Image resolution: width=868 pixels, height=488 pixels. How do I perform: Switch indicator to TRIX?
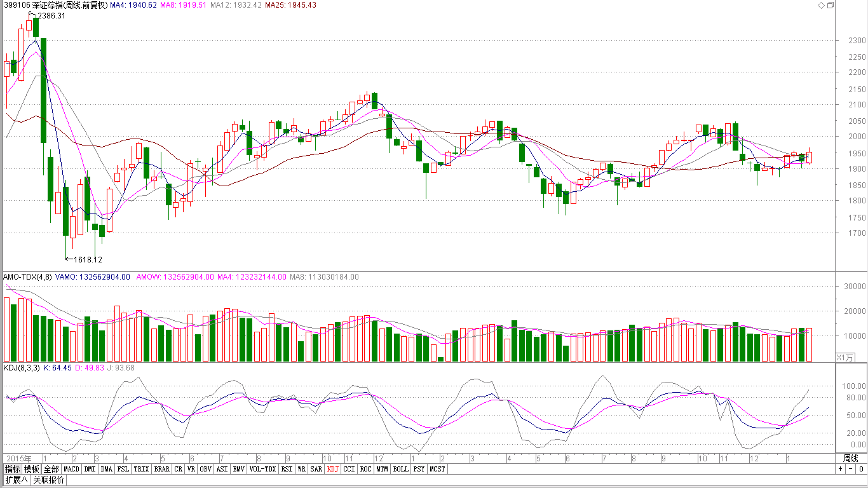click(142, 469)
